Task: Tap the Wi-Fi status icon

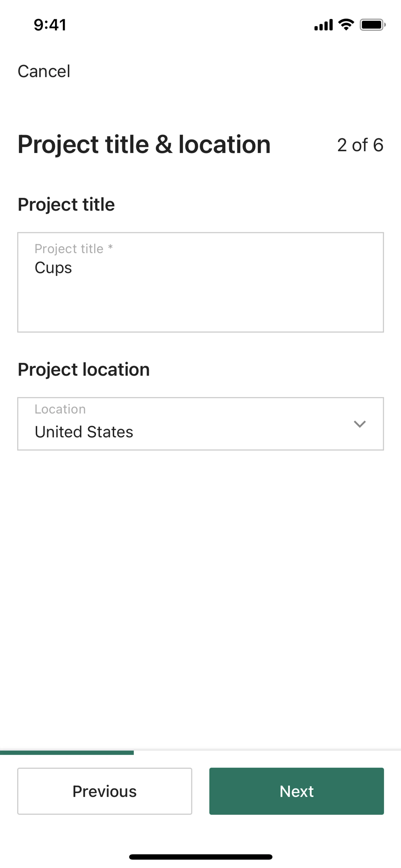Action: [346, 25]
